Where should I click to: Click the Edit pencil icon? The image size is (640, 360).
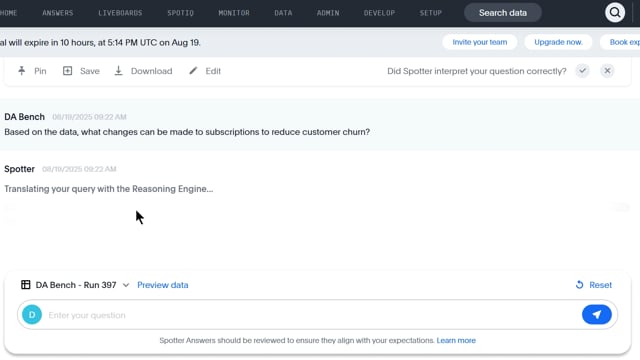[193, 71]
